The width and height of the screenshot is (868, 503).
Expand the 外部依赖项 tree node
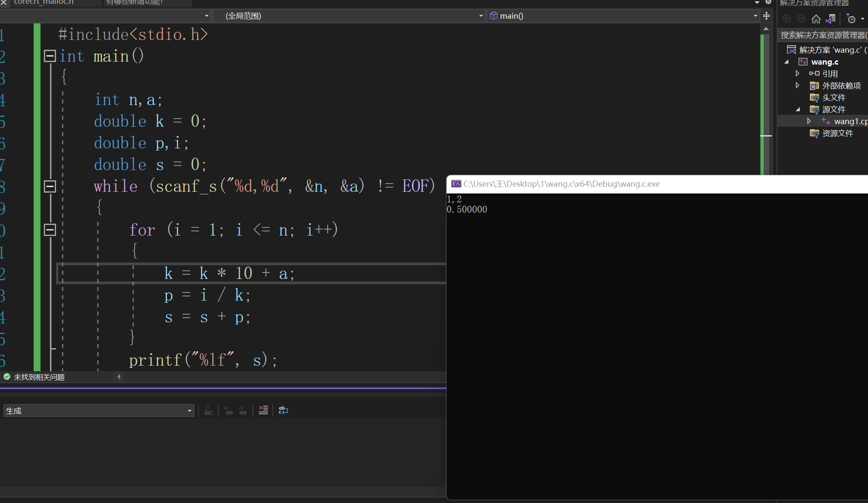click(797, 85)
